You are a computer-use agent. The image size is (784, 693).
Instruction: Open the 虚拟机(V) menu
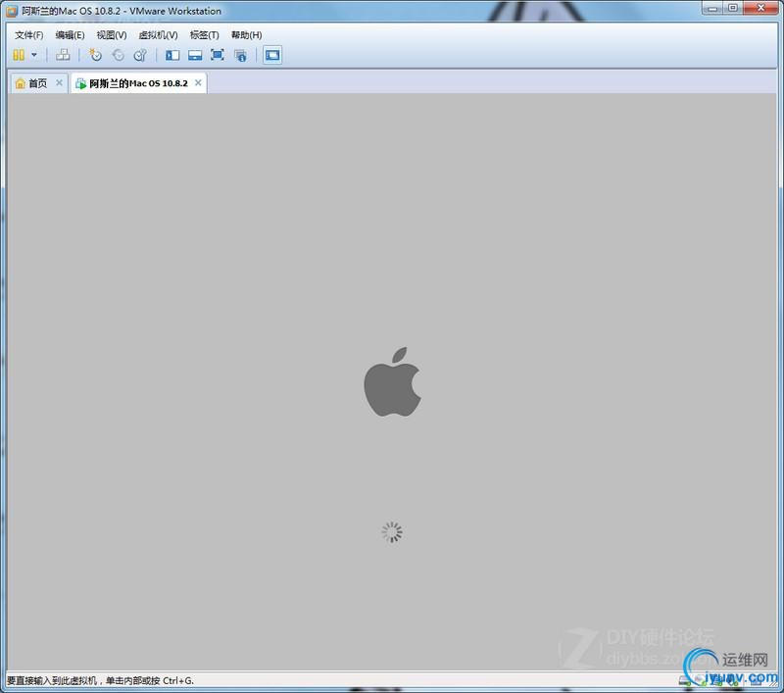click(158, 35)
